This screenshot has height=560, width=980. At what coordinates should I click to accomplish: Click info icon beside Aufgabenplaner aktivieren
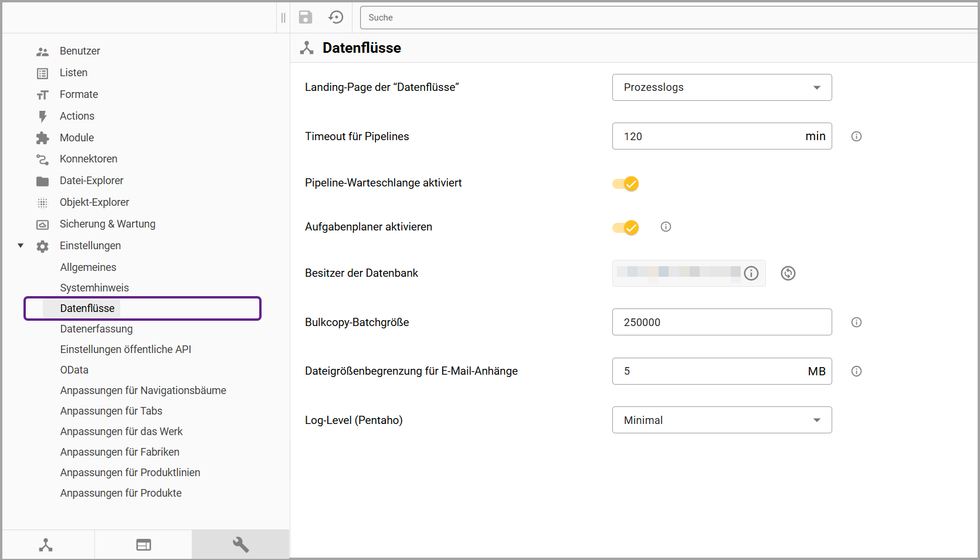point(666,227)
